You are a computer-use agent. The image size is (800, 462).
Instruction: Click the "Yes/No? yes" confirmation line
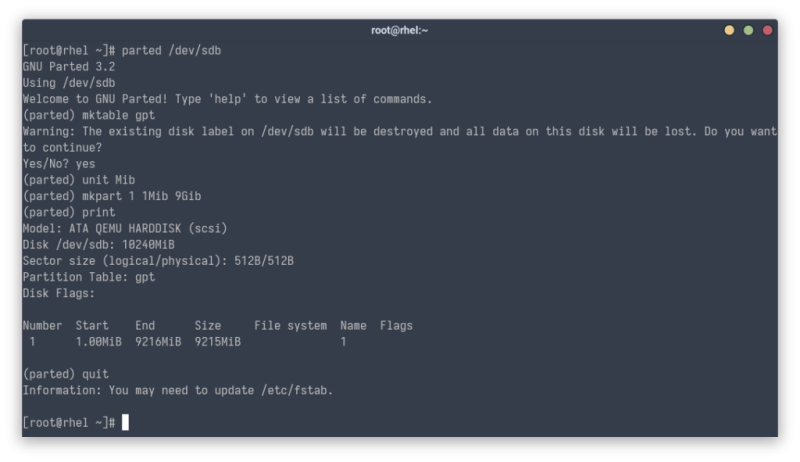click(x=59, y=163)
